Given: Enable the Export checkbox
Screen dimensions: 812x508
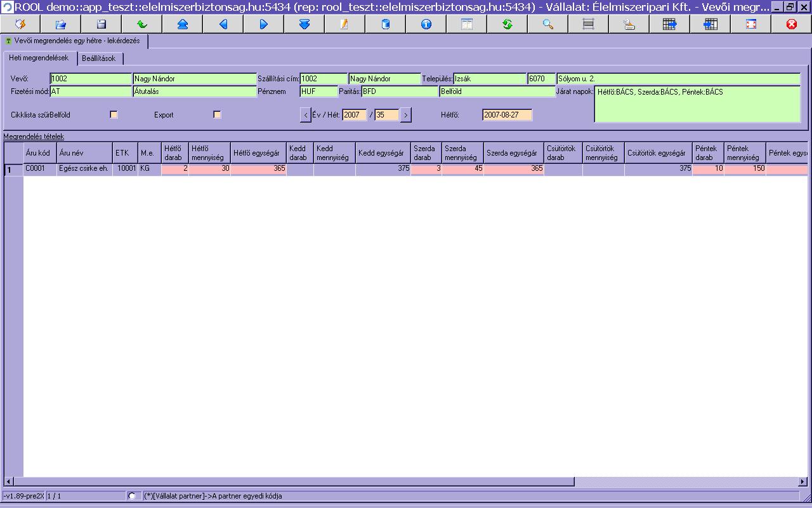Looking at the screenshot, I should [x=217, y=115].
